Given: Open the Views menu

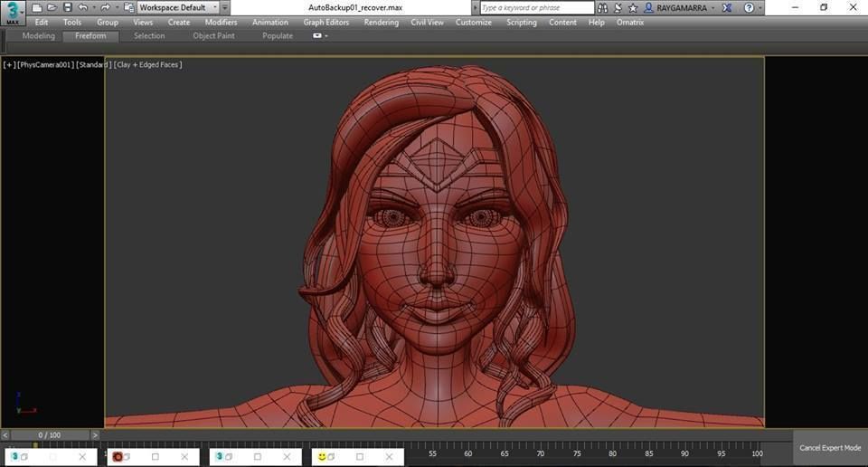Looking at the screenshot, I should click(x=143, y=22).
